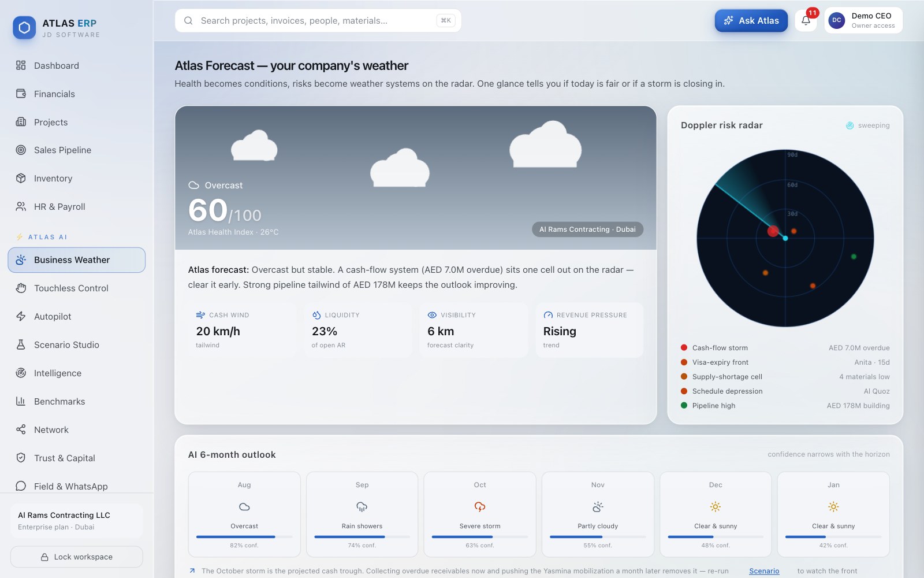Open Demo CEO account menu
Viewport: 924px width, 578px height.
tap(863, 20)
